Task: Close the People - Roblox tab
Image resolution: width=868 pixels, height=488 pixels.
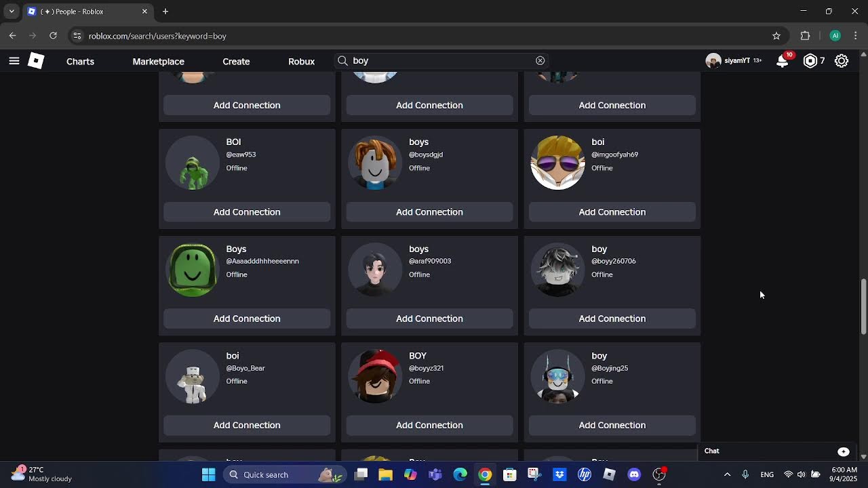Action: [x=144, y=12]
